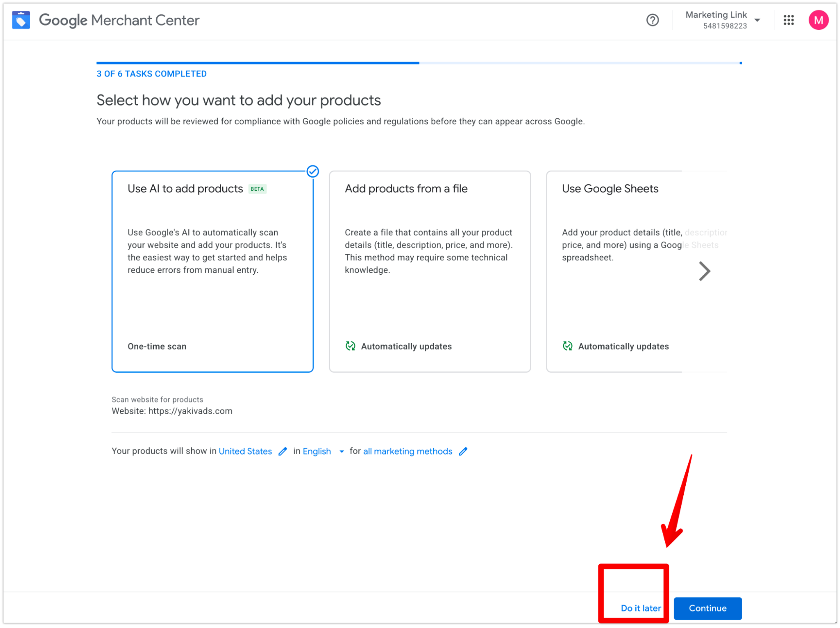Click the all marketing methods link

tap(407, 451)
